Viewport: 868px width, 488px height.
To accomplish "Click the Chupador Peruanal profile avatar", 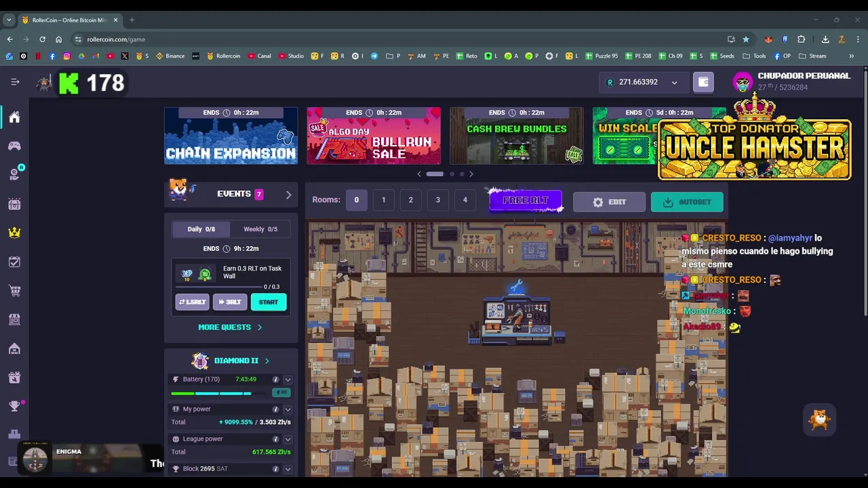I will click(x=743, y=82).
